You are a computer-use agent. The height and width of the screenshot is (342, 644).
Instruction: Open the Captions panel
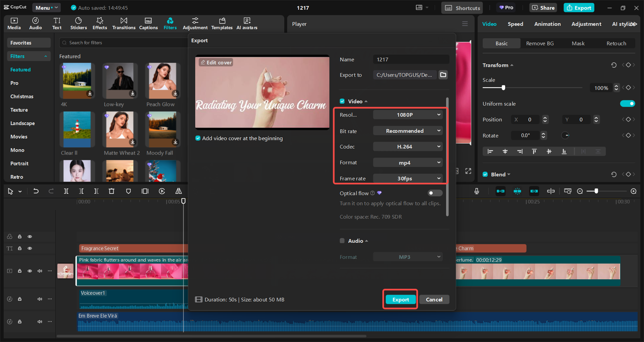tap(148, 24)
